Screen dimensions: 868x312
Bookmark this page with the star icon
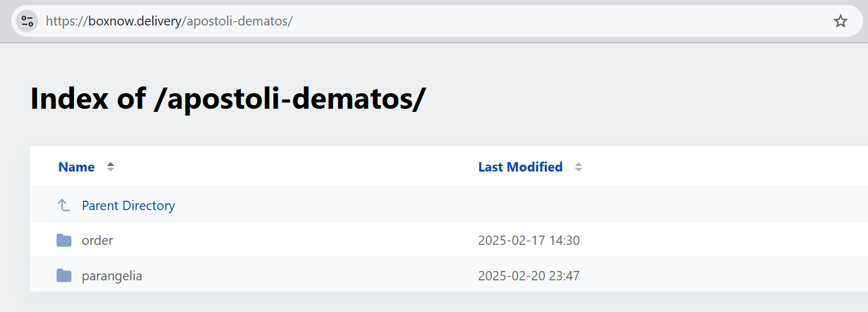(x=840, y=21)
